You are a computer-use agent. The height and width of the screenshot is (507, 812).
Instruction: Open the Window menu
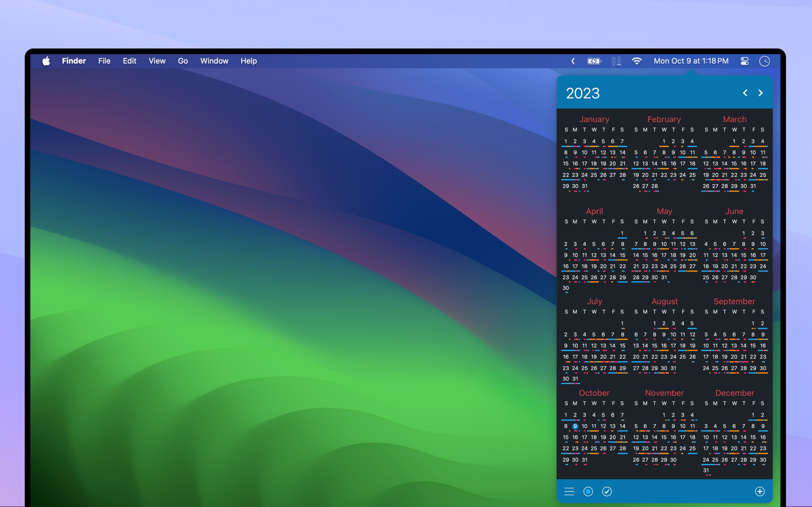(x=214, y=61)
